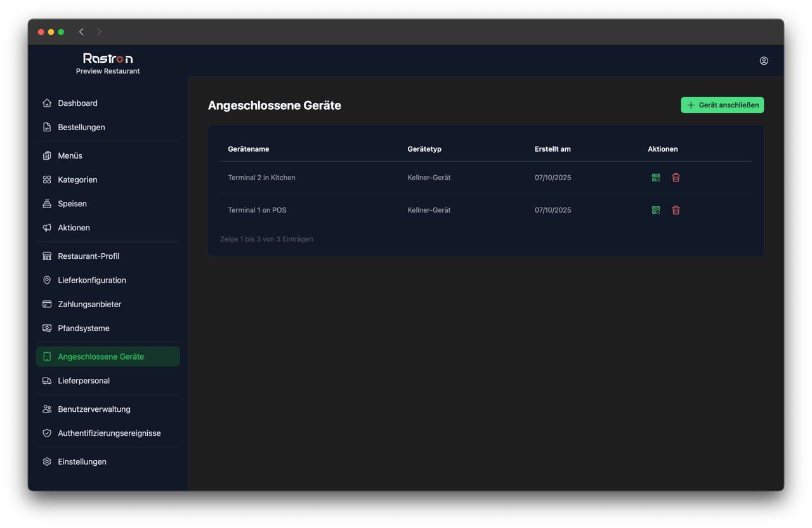Click the Einstellungen gear icon

click(47, 462)
